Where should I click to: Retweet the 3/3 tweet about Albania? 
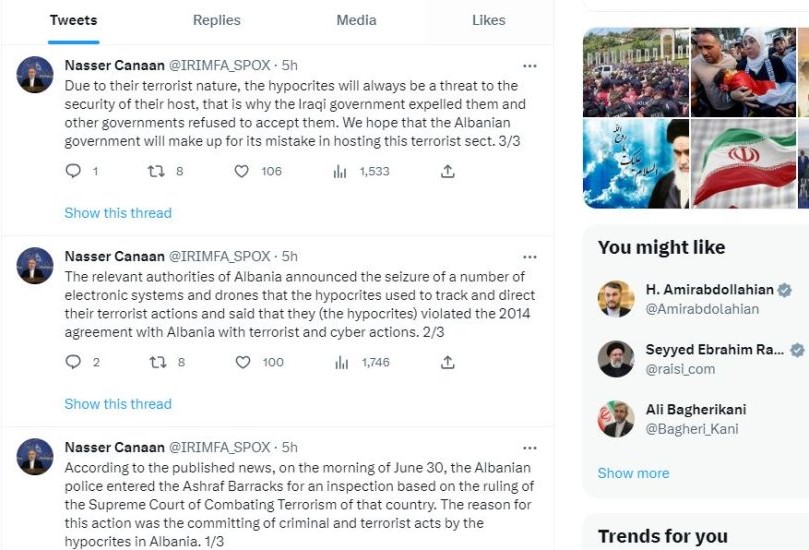pos(156,171)
